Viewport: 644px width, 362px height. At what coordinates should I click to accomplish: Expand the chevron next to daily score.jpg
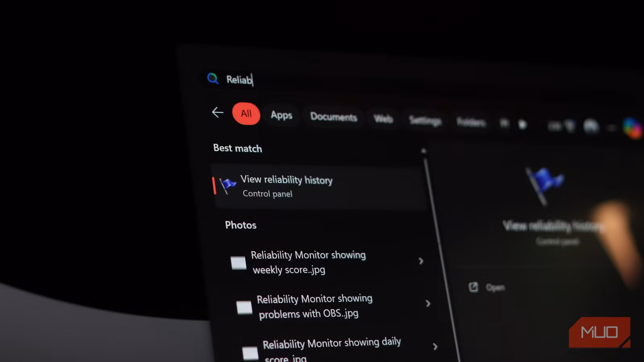[436, 347]
